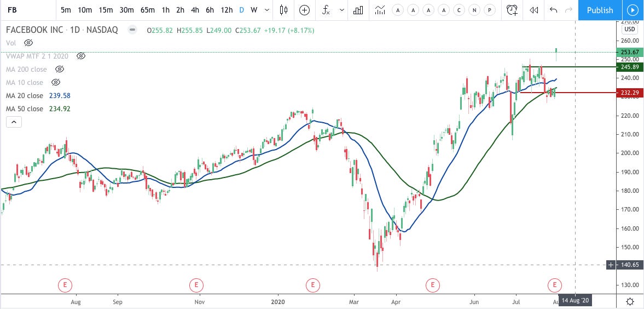Image resolution: width=644 pixels, height=309 pixels.
Task: Start bar replay with the rewind icon
Action: click(534, 10)
